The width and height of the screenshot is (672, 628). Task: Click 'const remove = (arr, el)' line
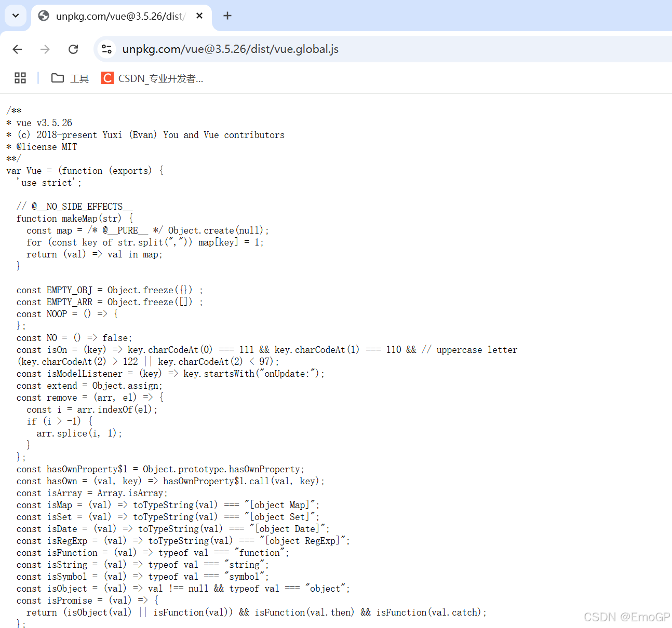(90, 398)
